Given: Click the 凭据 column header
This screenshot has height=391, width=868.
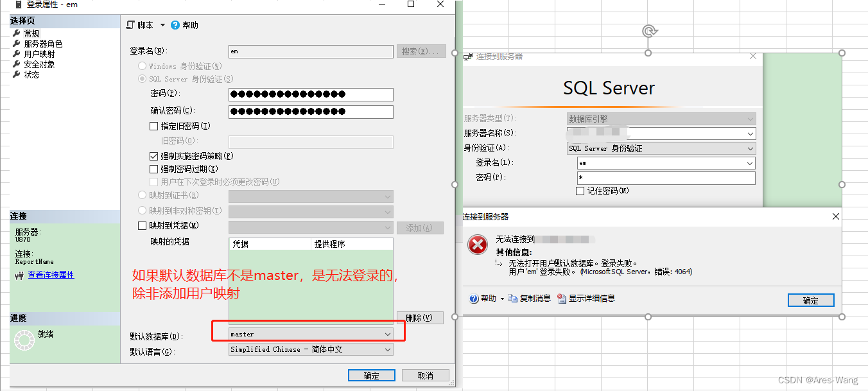Looking at the screenshot, I should [x=270, y=244].
